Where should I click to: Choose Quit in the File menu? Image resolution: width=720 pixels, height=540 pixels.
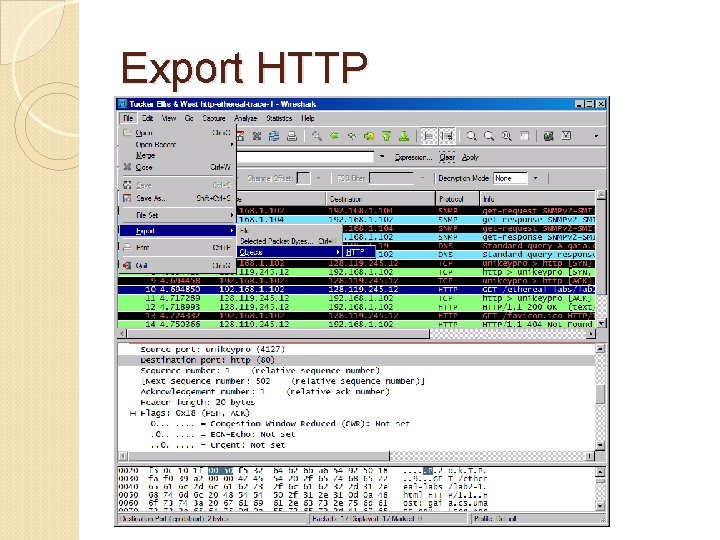point(177,265)
